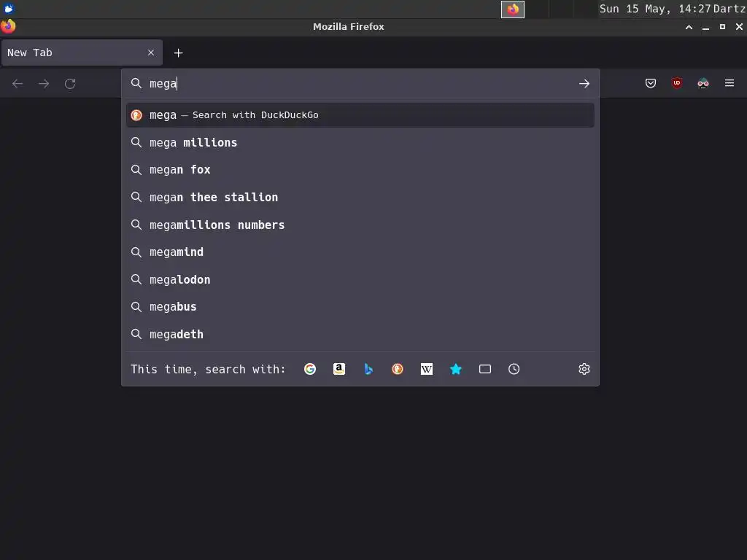
Task: Search with Amazon one-off icon
Action: coord(338,369)
